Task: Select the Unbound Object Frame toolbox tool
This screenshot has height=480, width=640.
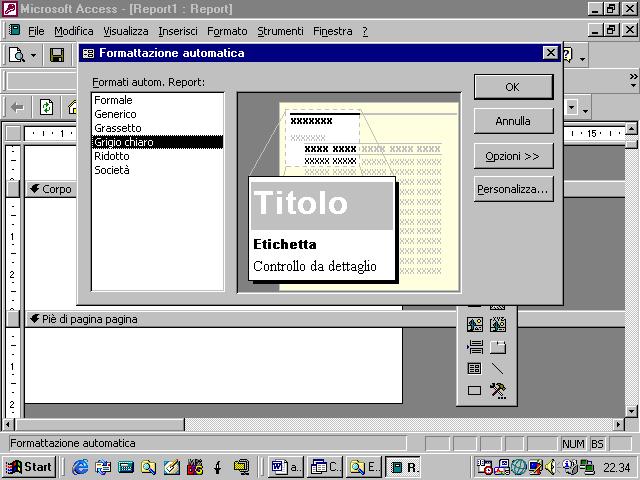Action: (475, 325)
